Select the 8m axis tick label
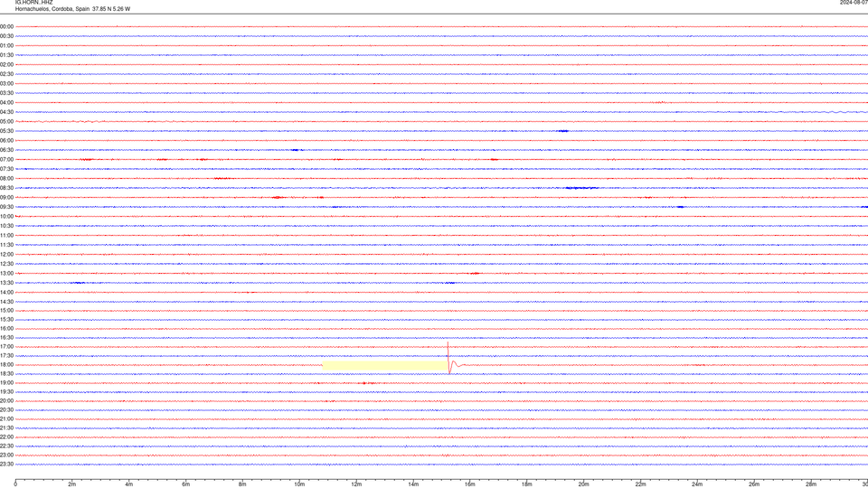868x488 pixels. click(242, 484)
